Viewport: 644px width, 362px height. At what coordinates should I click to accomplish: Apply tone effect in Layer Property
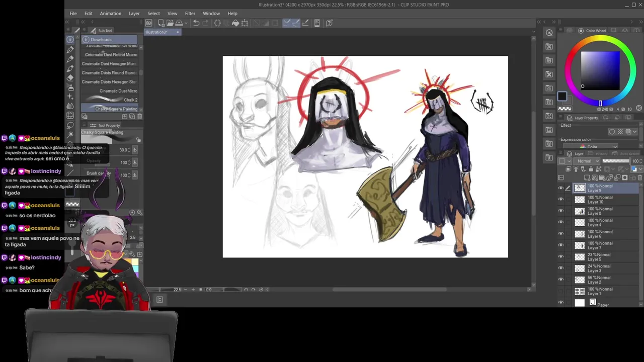pyautogui.click(x=620, y=132)
